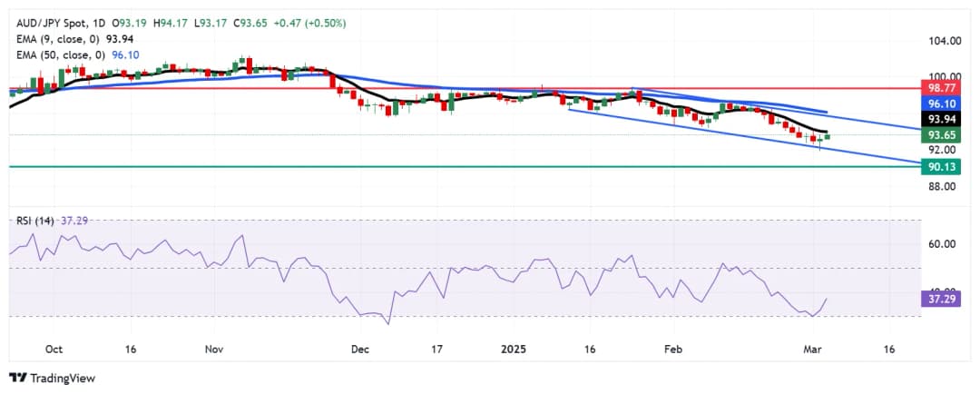
Task: Click the EMA 50 indicator legend
Action: (x=64, y=54)
